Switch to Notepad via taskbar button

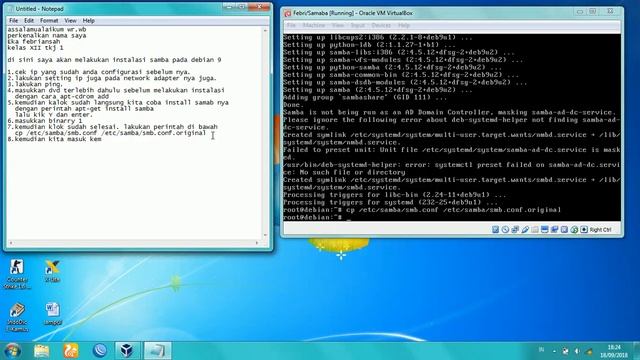[157, 351]
